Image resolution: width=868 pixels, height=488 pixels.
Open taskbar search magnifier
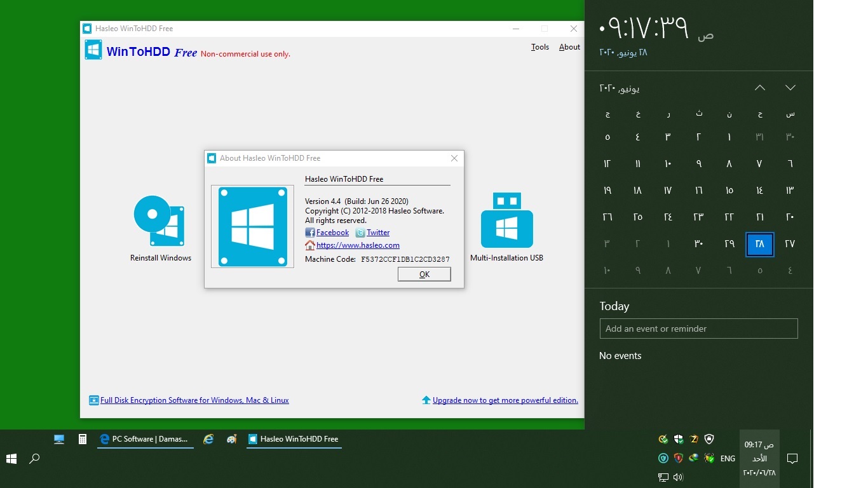click(x=35, y=458)
